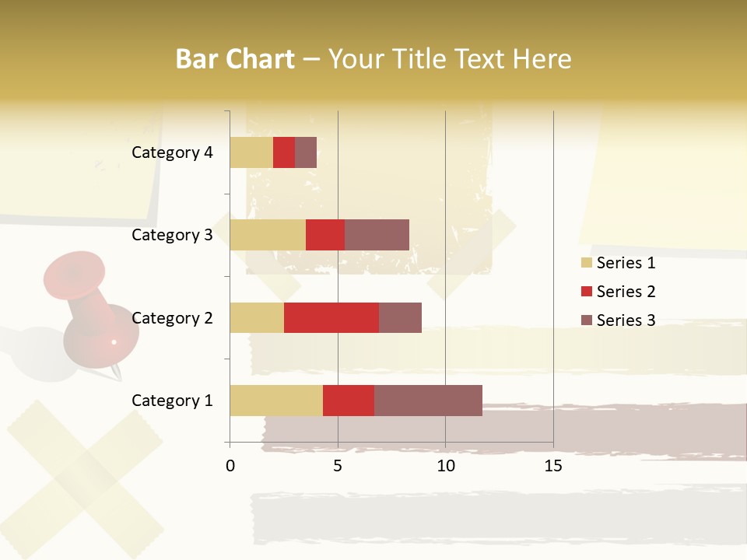Click Category 1's brown Series 3 bar segment

pos(428,401)
